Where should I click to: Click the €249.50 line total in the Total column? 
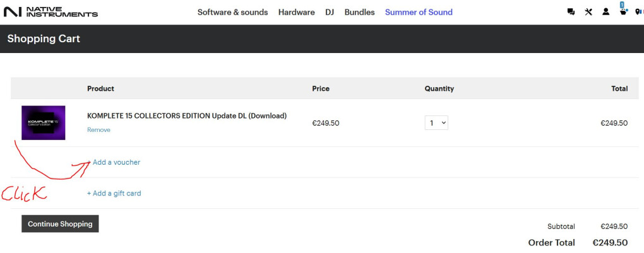(x=614, y=123)
